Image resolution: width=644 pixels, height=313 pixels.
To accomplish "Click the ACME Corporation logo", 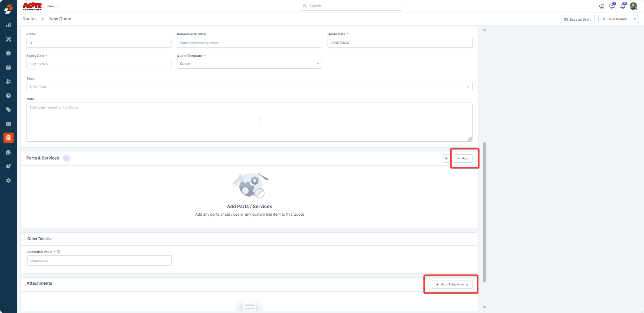I will 32,6.
